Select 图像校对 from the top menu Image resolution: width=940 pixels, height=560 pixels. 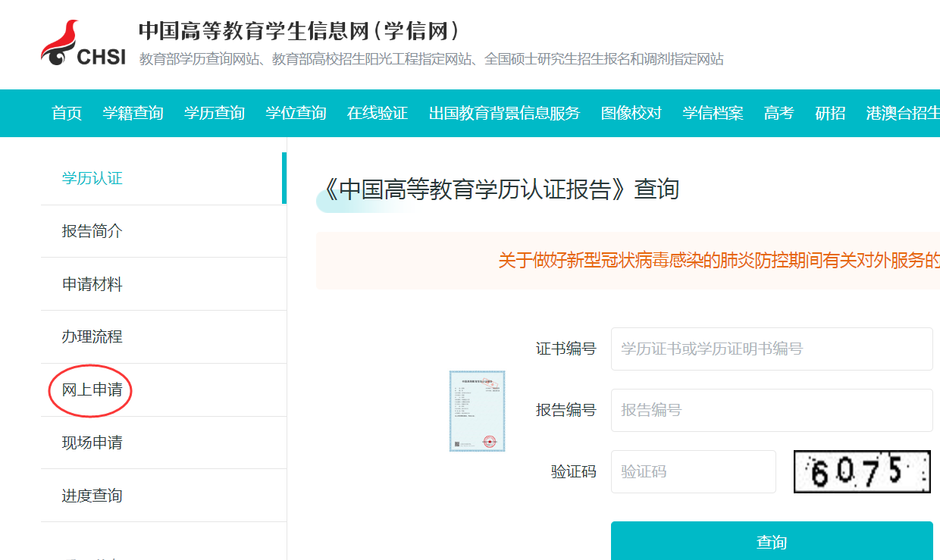click(631, 112)
